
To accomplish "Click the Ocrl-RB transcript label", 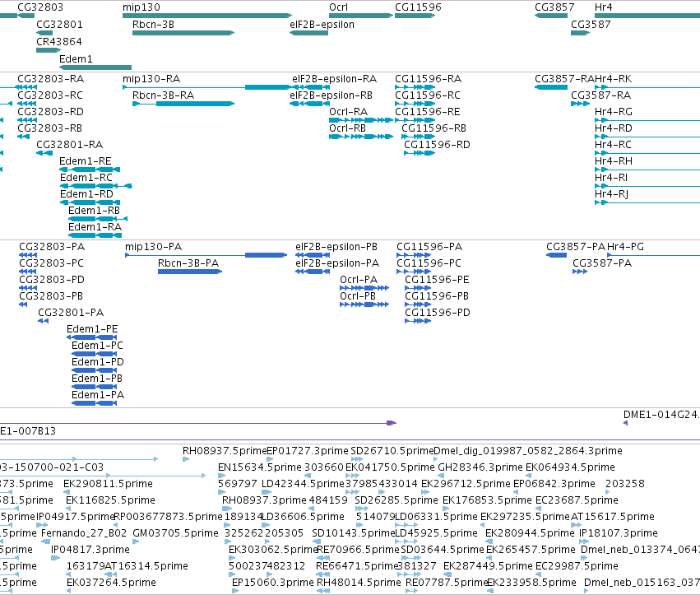I will coord(347,128).
